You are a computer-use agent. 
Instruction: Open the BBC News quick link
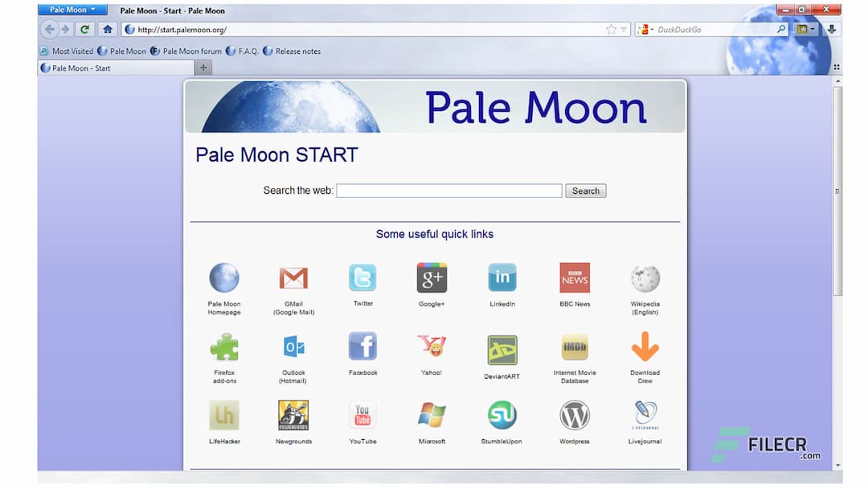click(x=574, y=277)
